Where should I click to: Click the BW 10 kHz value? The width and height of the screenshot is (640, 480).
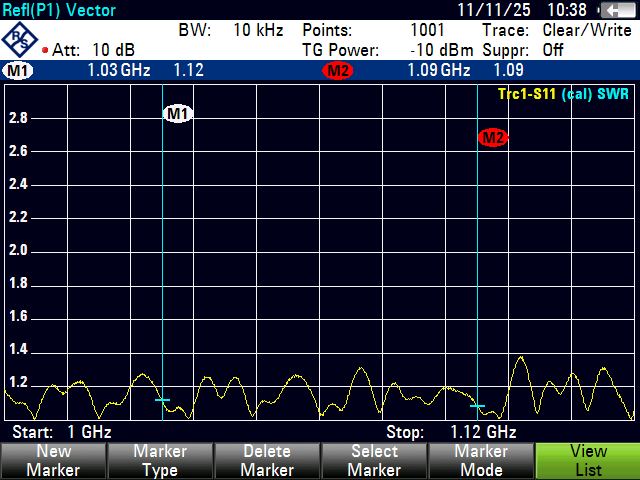point(258,30)
